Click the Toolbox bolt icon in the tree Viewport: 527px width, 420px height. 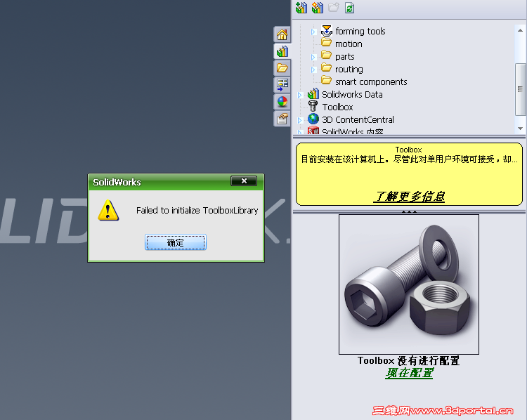coord(313,106)
